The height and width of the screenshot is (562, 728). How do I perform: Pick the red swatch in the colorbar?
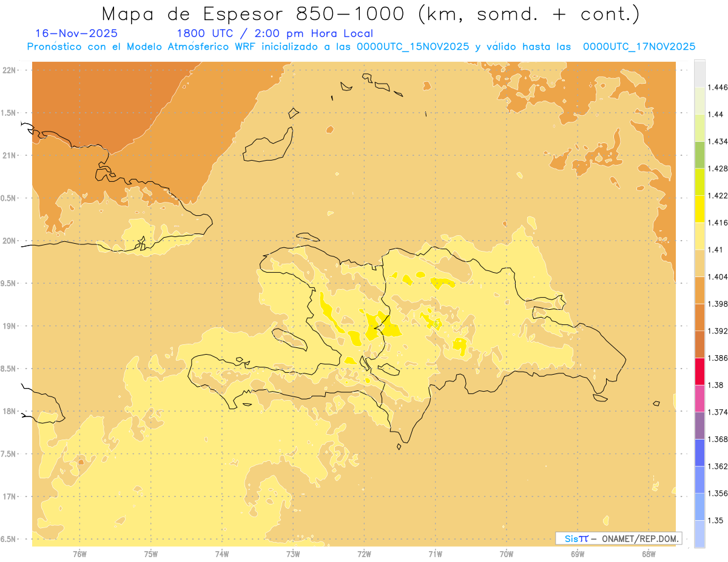coord(699,372)
